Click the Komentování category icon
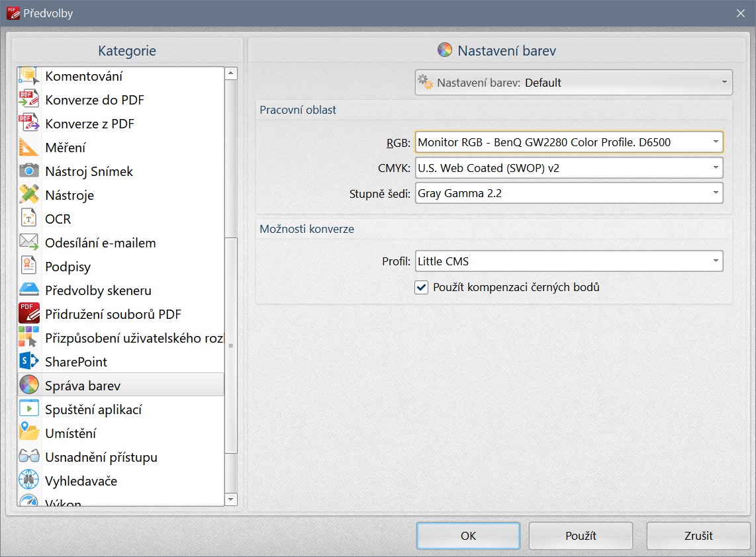 tap(29, 76)
